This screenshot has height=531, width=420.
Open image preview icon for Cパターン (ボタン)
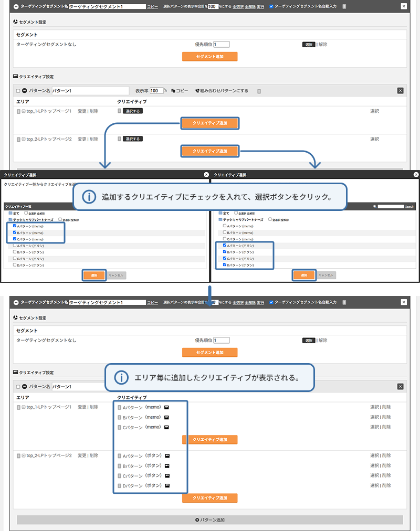click(x=167, y=476)
